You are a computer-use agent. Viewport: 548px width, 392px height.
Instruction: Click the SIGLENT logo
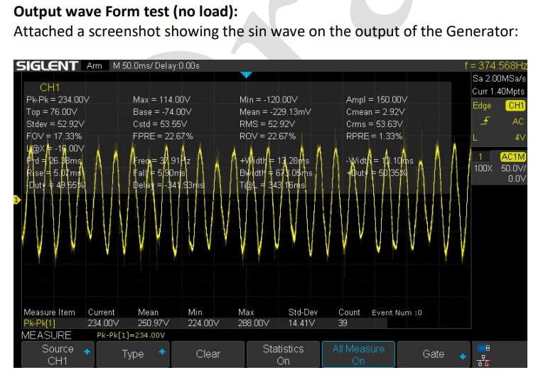pos(47,66)
